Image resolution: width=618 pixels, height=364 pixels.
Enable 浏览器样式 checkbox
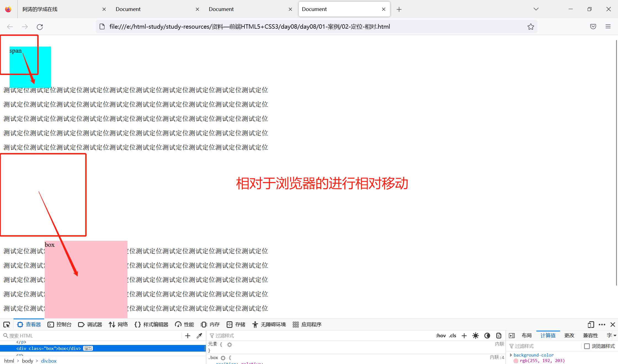pyautogui.click(x=587, y=346)
